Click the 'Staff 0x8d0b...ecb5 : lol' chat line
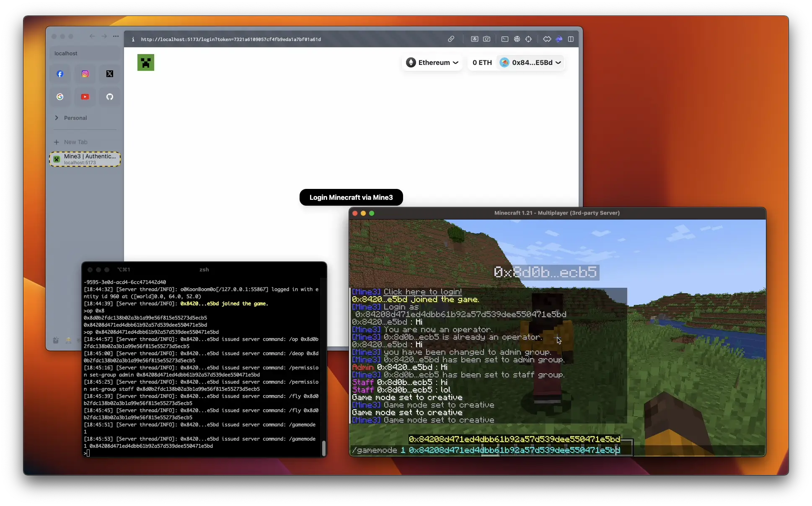The height and width of the screenshot is (506, 812). pyautogui.click(x=401, y=390)
